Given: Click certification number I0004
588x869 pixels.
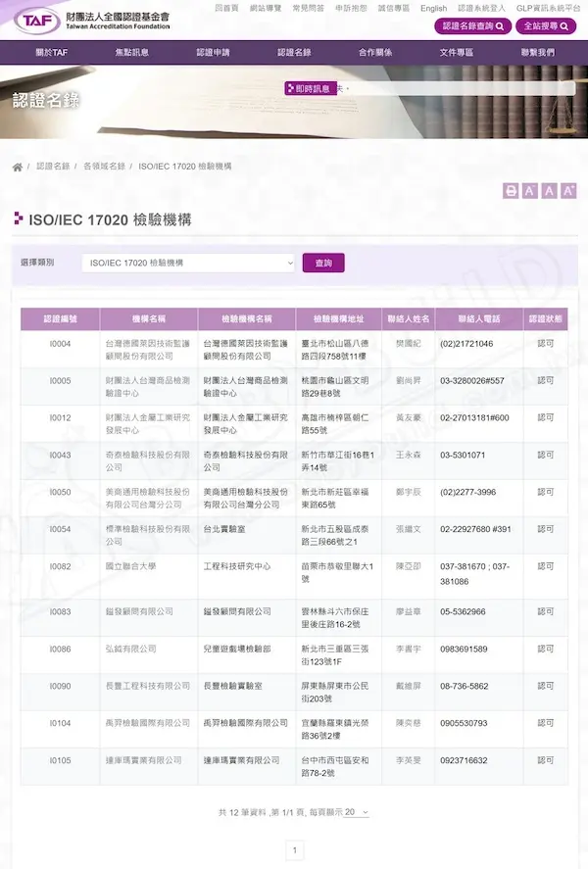Looking at the screenshot, I should (61, 344).
